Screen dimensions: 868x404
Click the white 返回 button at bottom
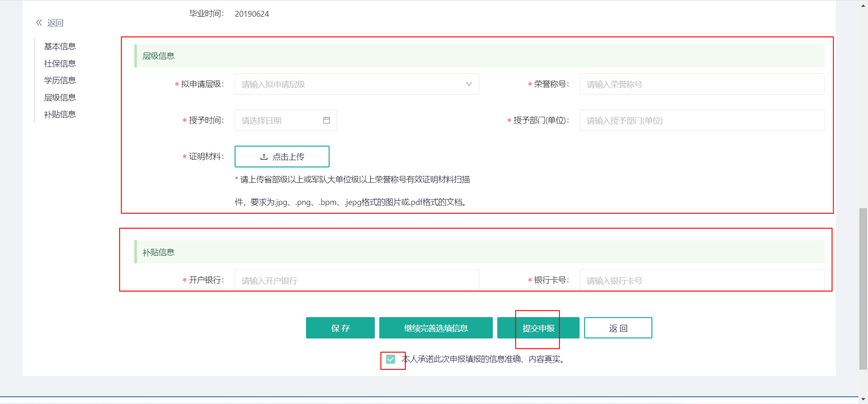618,328
